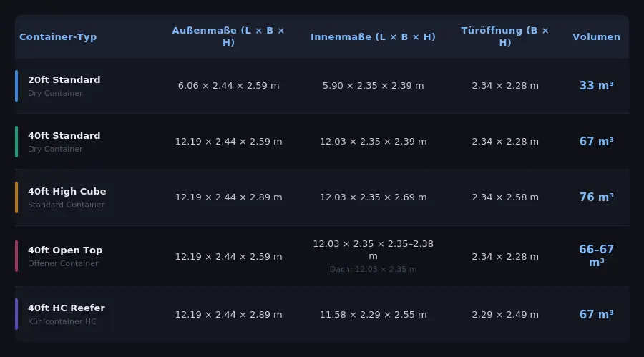644x357 pixels.
Task: Click the 66–67 m³ volume value
Action: point(596,256)
